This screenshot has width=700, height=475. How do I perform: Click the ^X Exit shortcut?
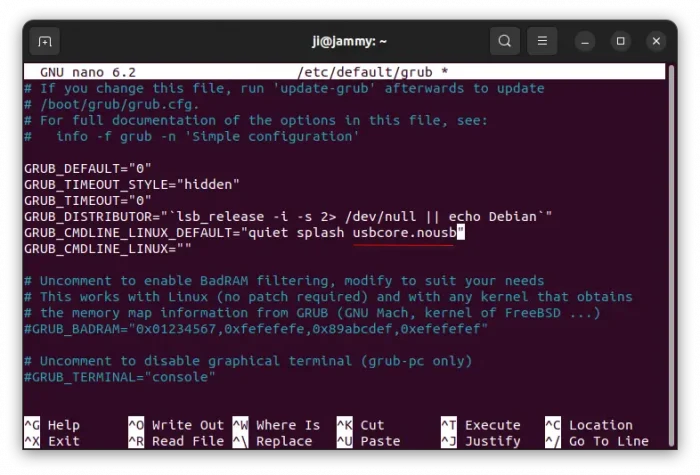[52, 441]
